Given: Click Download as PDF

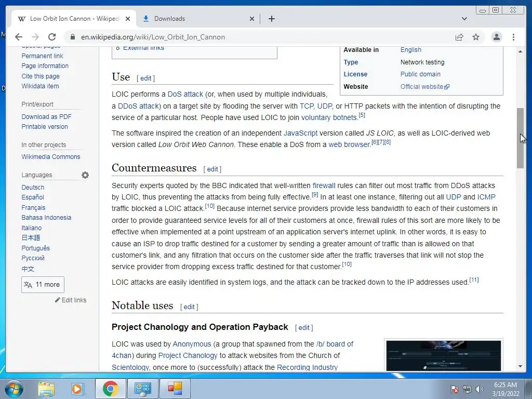Looking at the screenshot, I should coord(46,117).
